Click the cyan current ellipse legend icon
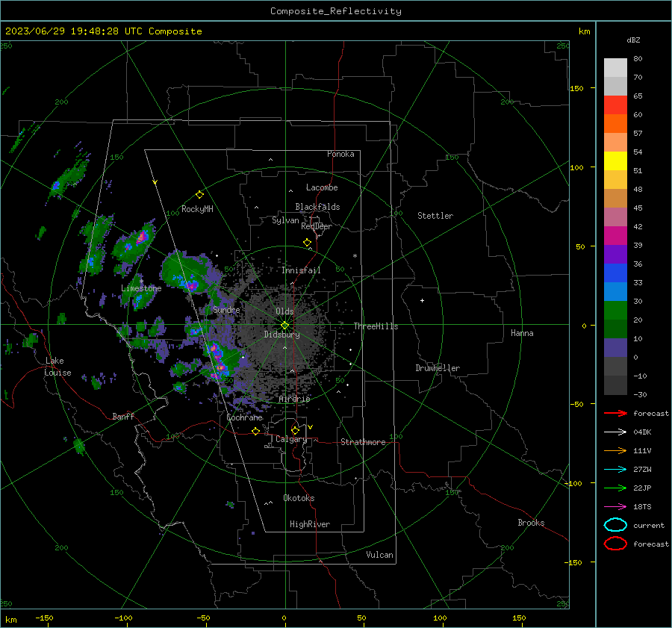Screen dimensions: 672x628 click(x=615, y=525)
